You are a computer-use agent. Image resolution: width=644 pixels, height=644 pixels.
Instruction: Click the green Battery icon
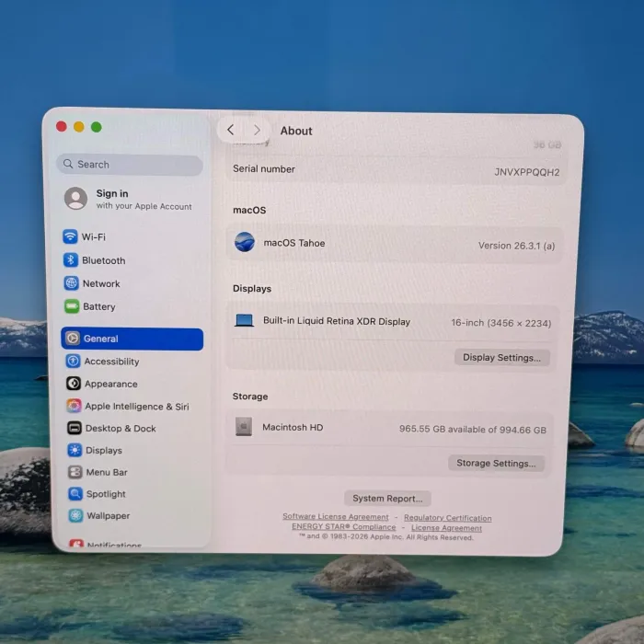pyautogui.click(x=71, y=306)
